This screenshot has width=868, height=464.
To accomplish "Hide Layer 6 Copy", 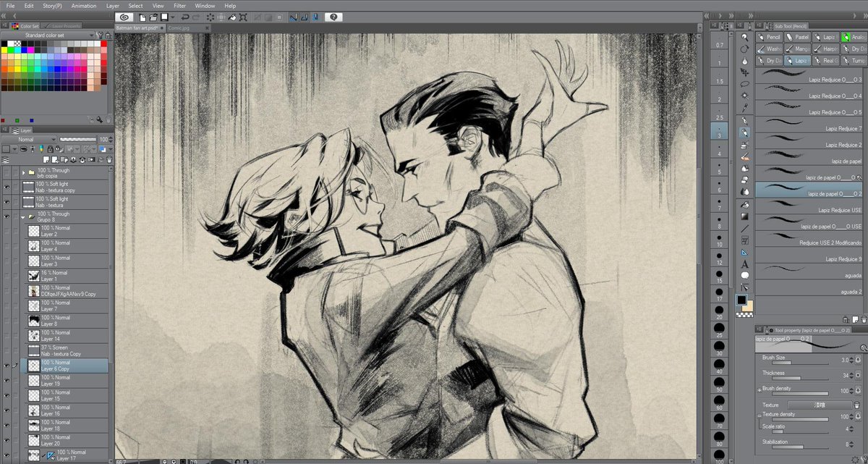I will [7, 366].
